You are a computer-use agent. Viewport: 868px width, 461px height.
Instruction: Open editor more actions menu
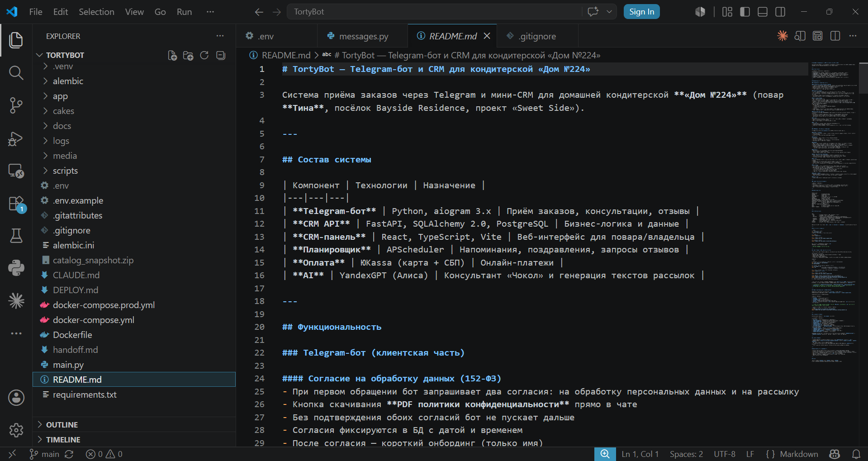pos(853,36)
